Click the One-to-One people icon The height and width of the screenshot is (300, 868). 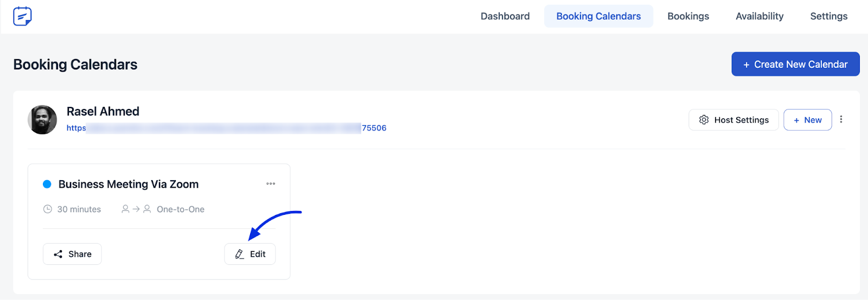click(136, 209)
